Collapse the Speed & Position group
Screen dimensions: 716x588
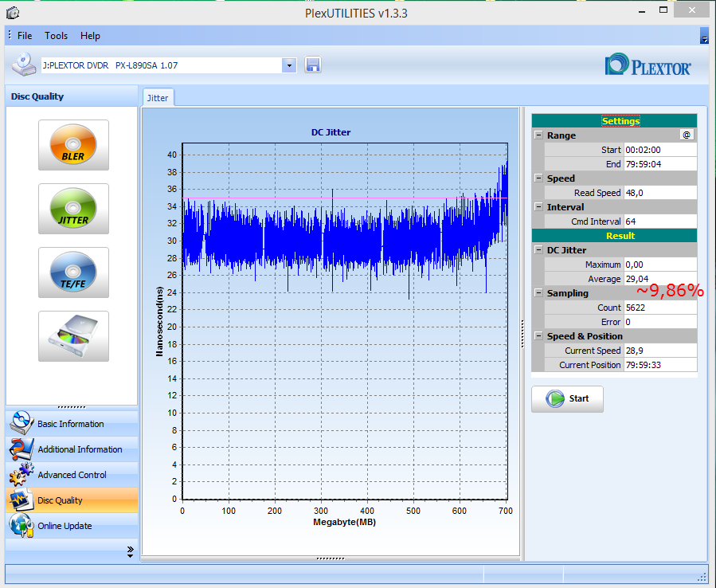[x=539, y=335]
